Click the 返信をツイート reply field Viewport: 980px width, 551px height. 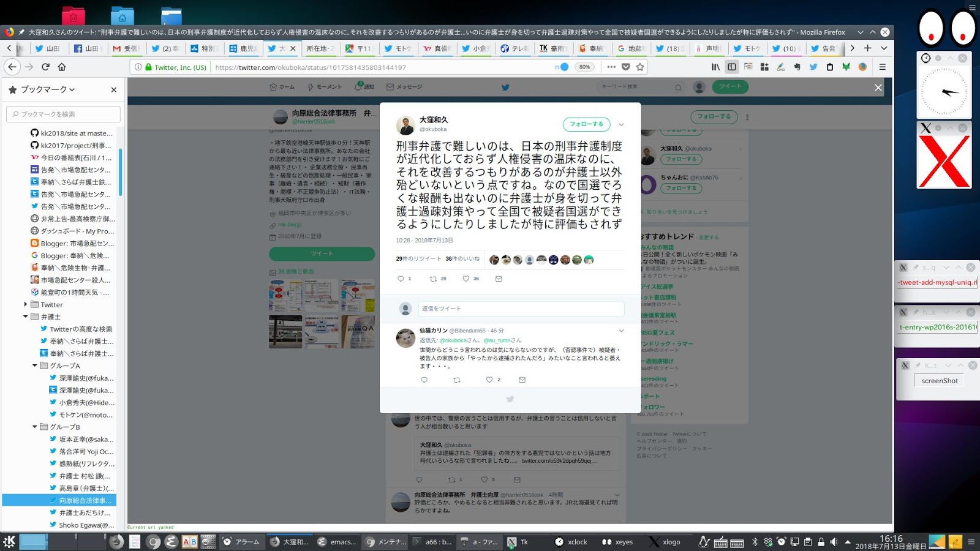coord(521,309)
